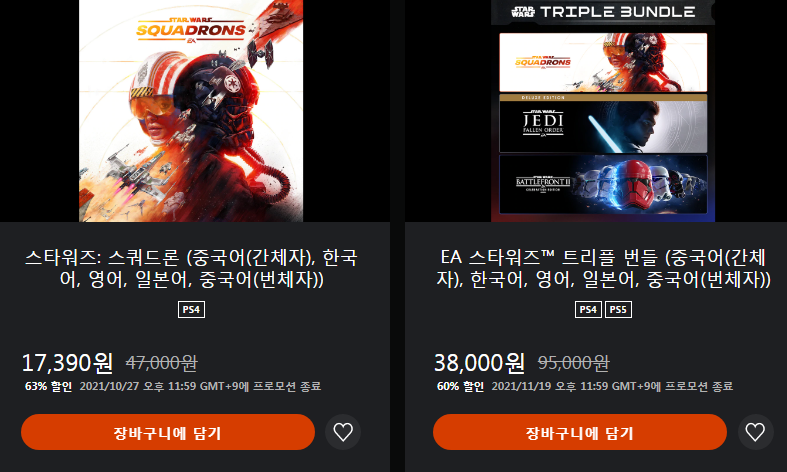Open 스타워즈: 스쿼드론 product title
The image size is (787, 472).
pyautogui.click(x=191, y=268)
